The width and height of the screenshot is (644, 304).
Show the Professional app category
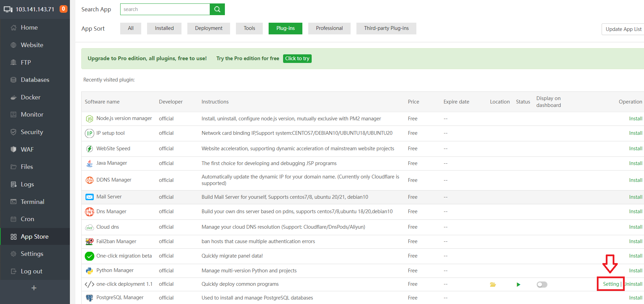tap(329, 29)
